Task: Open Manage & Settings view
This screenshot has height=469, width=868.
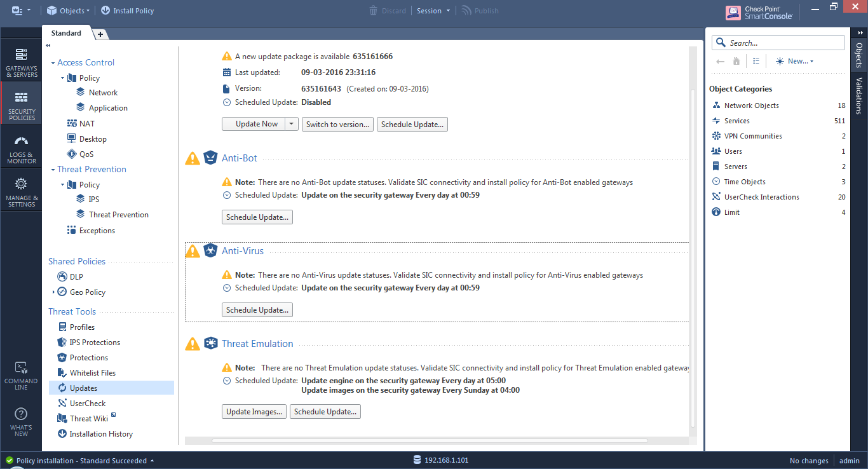Action: [21, 191]
